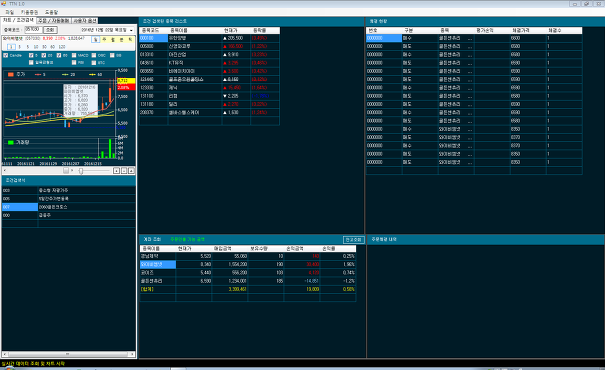Click the chart zoom slider handle
605x370 pixels.
pos(81,171)
